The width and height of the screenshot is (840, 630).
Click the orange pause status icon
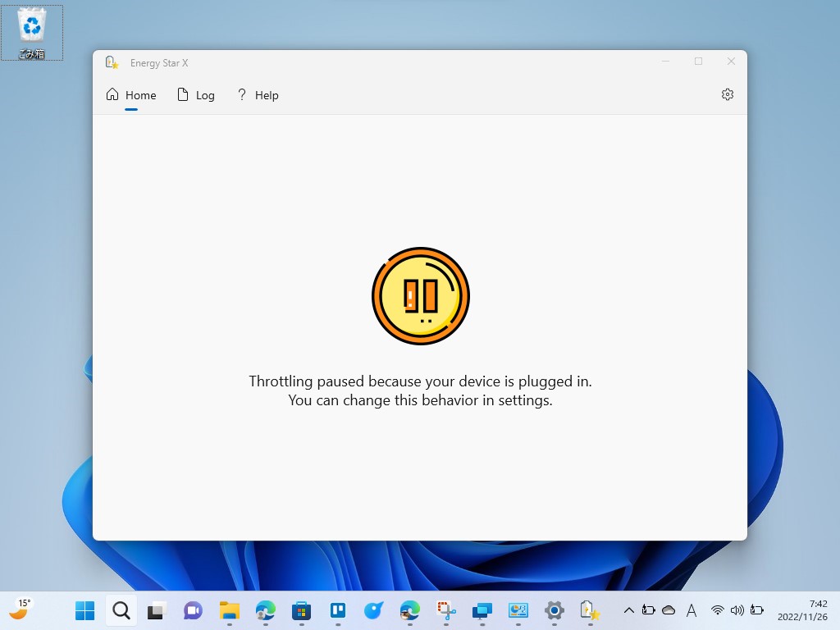[x=421, y=295]
